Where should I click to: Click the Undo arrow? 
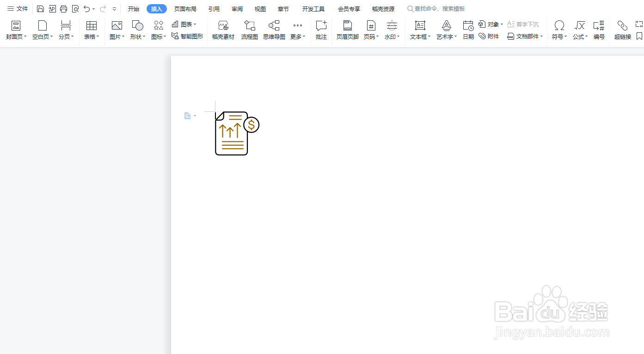pos(86,9)
